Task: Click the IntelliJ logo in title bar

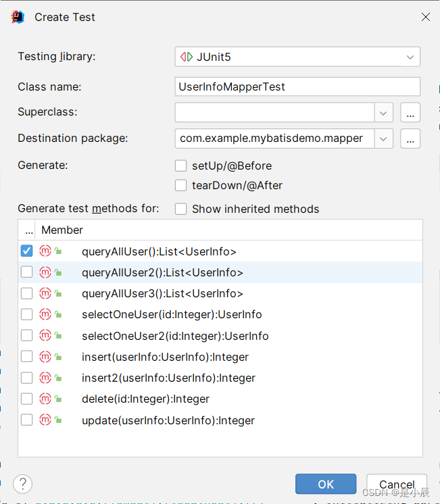Action: [x=18, y=17]
